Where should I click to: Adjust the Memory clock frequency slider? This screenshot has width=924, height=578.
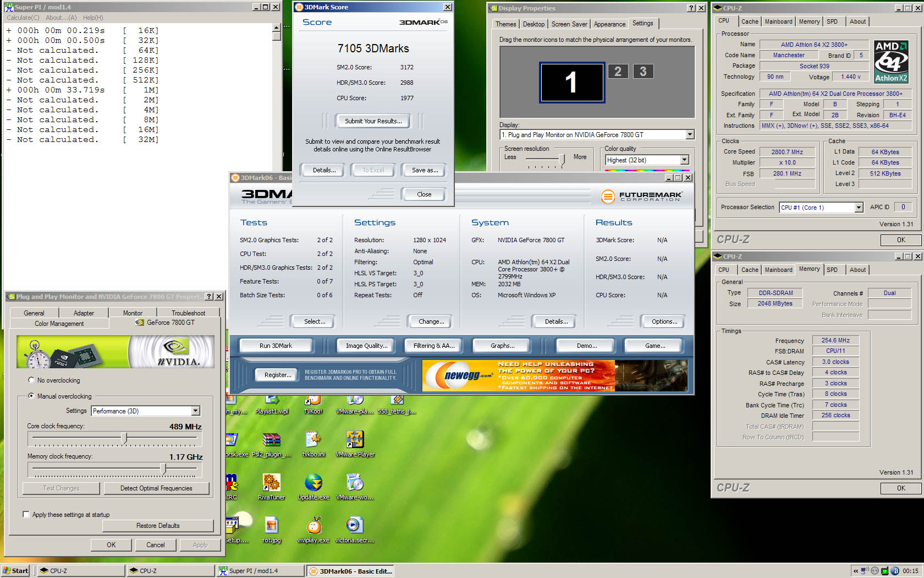pos(163,468)
